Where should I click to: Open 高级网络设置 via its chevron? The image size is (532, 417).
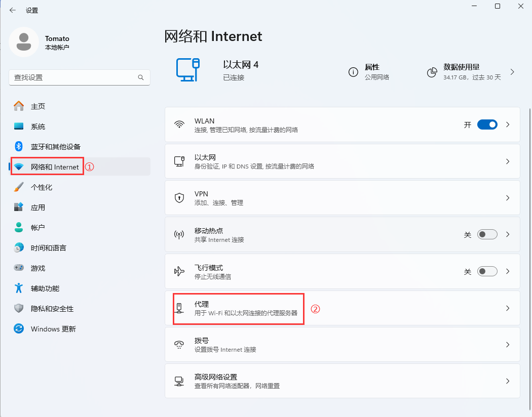coord(508,381)
